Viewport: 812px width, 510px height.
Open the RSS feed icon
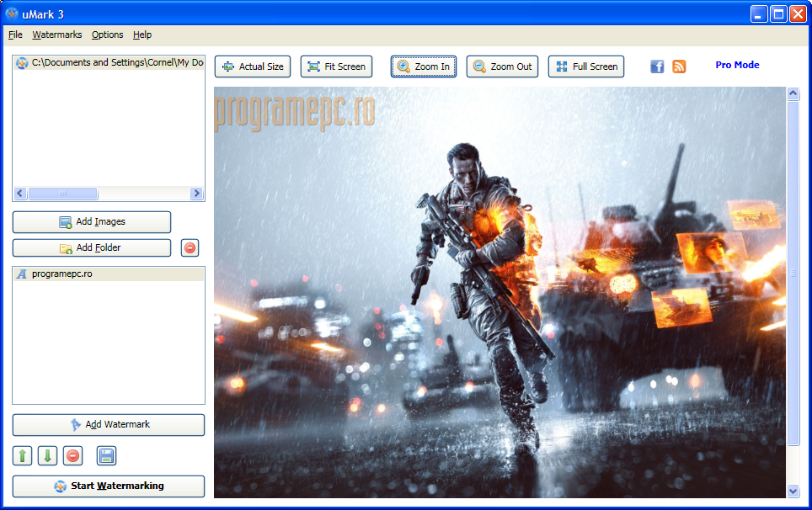click(x=679, y=66)
